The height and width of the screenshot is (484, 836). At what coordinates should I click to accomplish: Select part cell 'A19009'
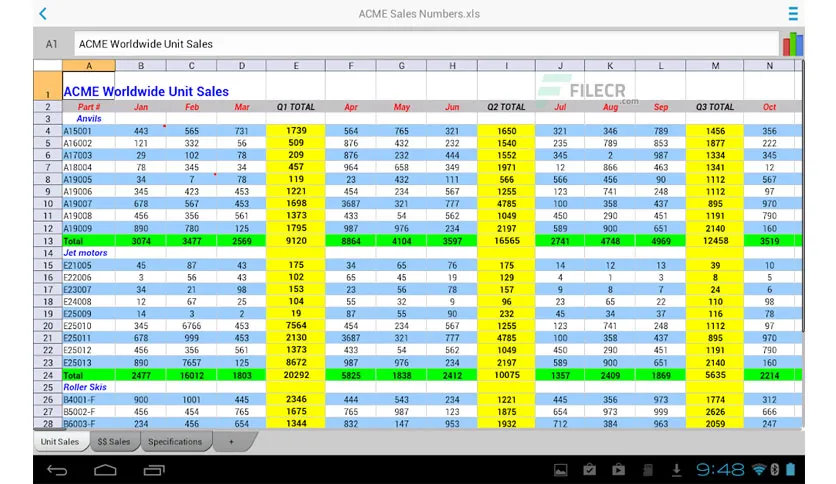pos(89,228)
